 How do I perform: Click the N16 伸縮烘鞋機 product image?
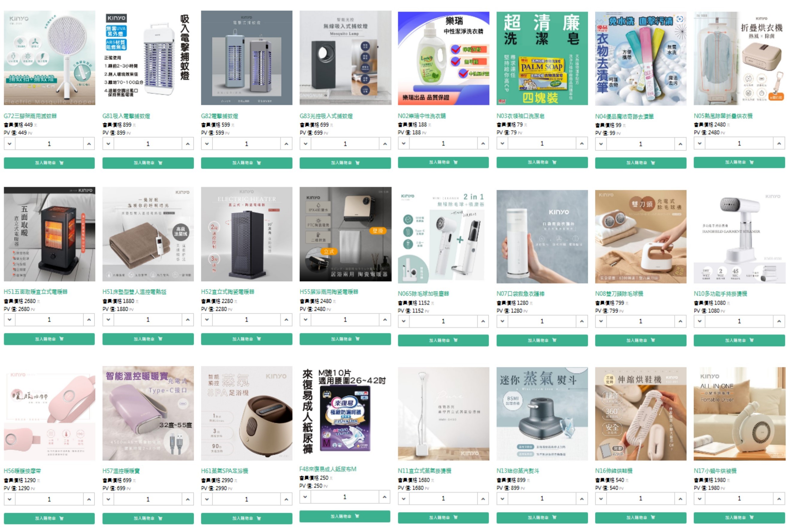(x=641, y=414)
